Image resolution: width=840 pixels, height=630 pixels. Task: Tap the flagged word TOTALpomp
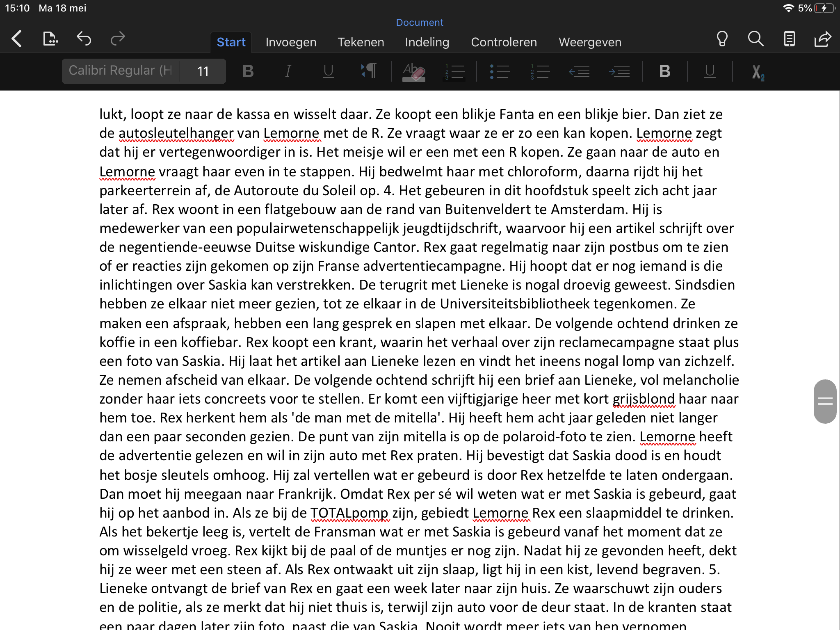pos(349,513)
